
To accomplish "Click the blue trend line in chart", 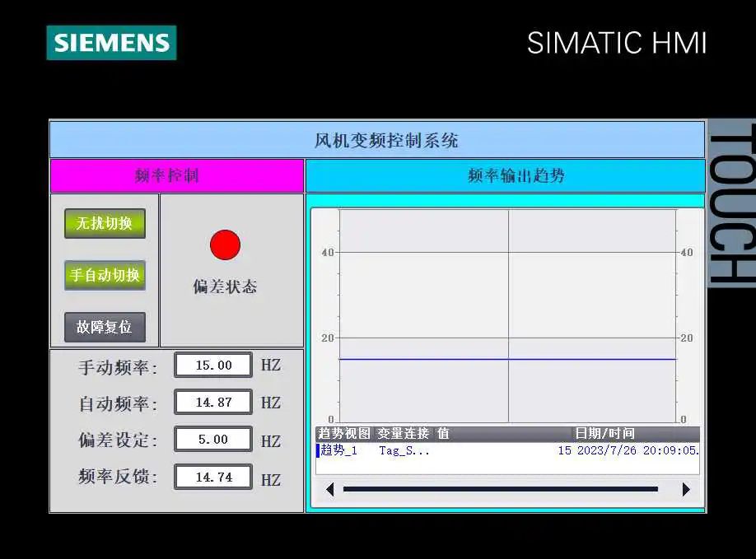I will click(508, 359).
